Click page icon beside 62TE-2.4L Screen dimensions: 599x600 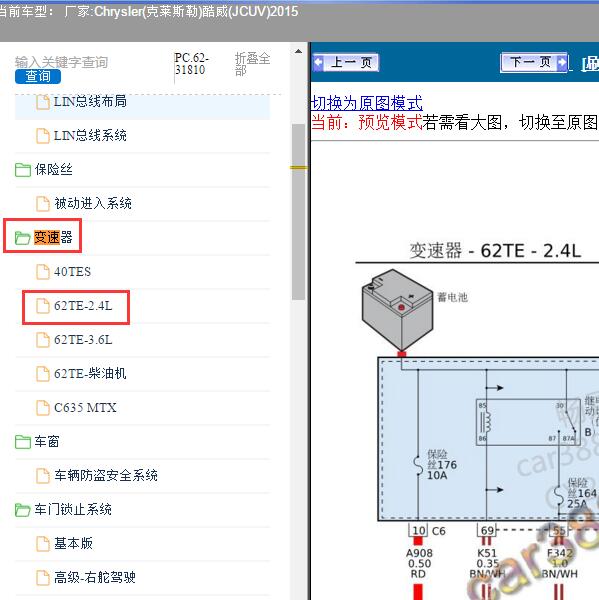click(43, 306)
